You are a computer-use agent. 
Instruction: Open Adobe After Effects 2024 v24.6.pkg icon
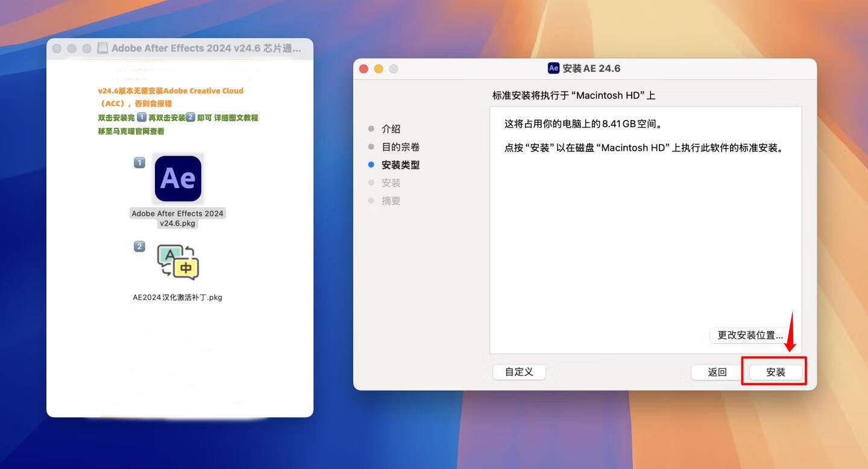point(178,178)
